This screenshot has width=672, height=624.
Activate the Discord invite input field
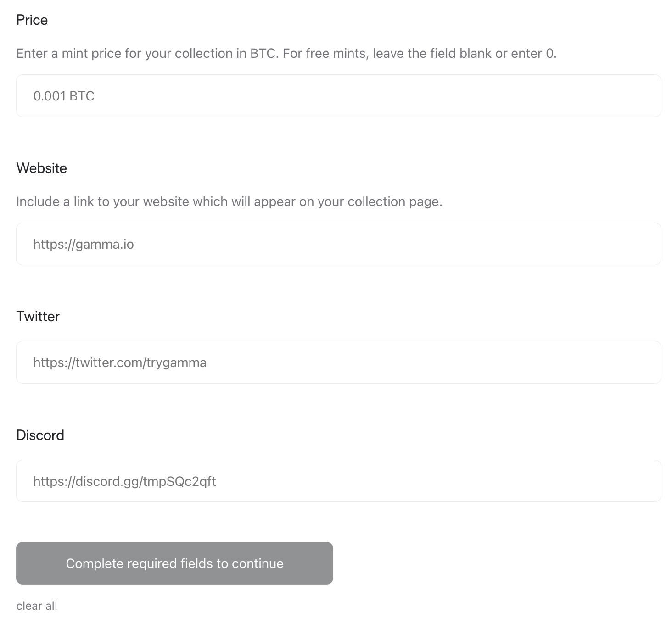pyautogui.click(x=338, y=480)
